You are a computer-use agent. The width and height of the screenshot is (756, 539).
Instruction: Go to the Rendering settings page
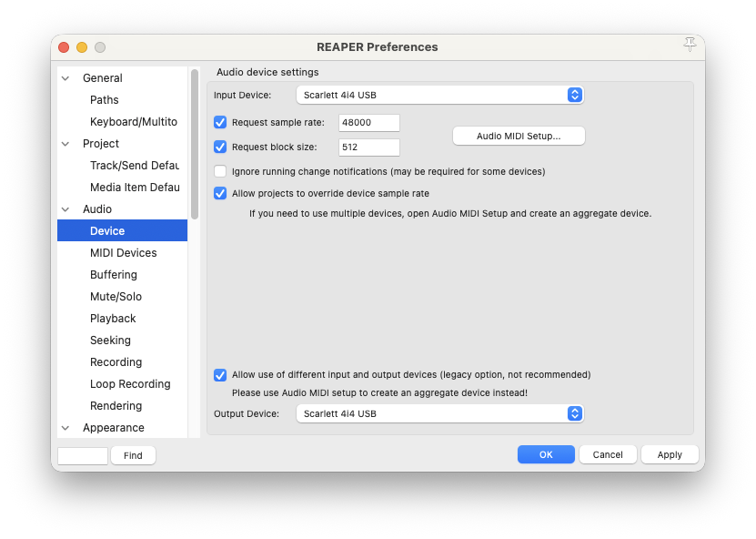(x=116, y=406)
